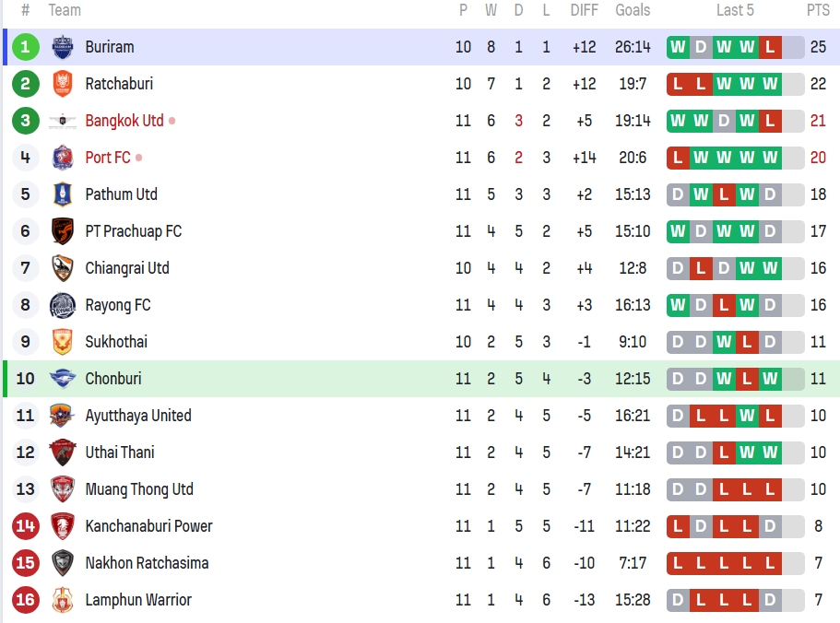The width and height of the screenshot is (840, 623).
Task: Click the Kanchanaburi Power club logo
Action: (63, 526)
